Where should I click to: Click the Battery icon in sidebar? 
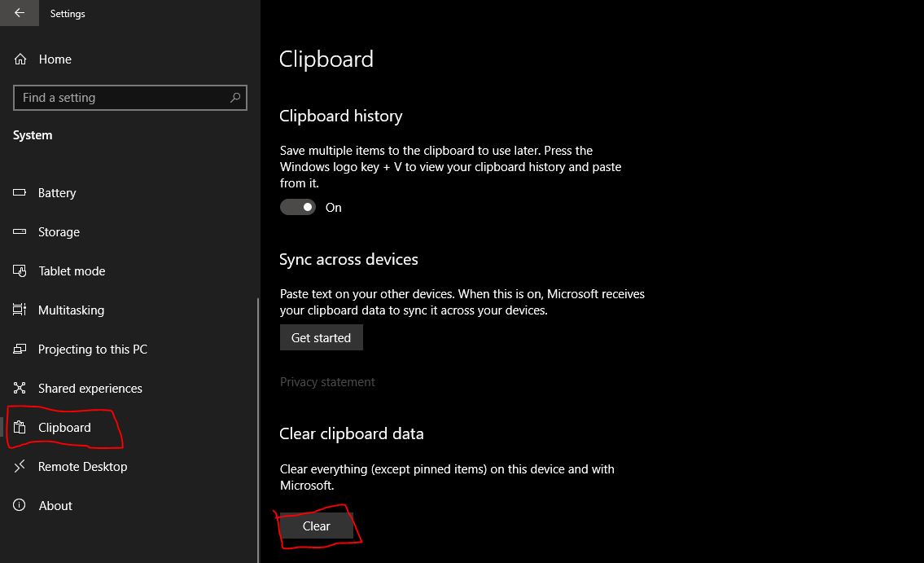point(20,193)
